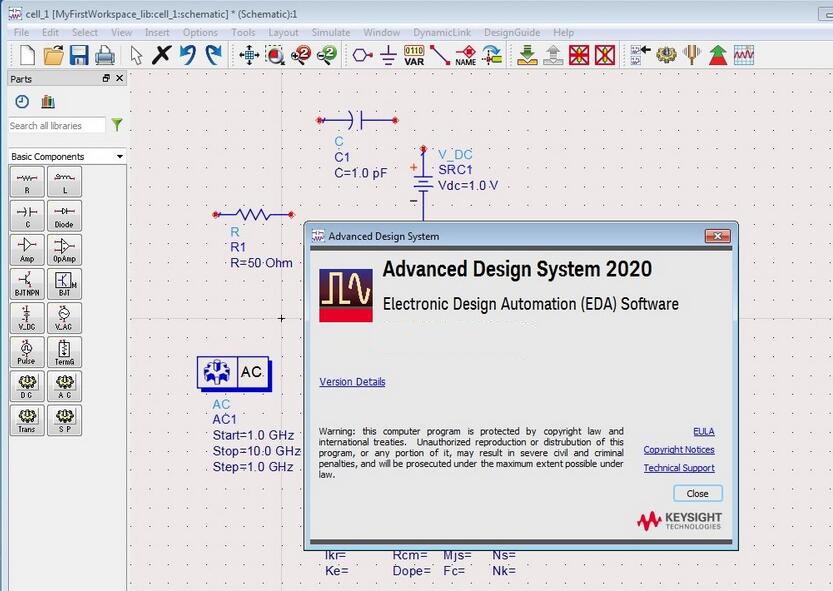Select the TermG termination part
833x591 pixels.
[x=64, y=352]
